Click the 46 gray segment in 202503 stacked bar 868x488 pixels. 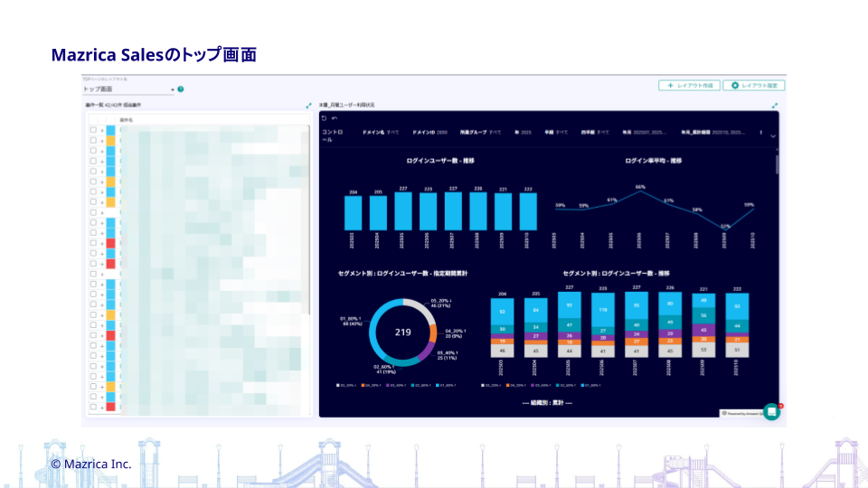pos(502,351)
